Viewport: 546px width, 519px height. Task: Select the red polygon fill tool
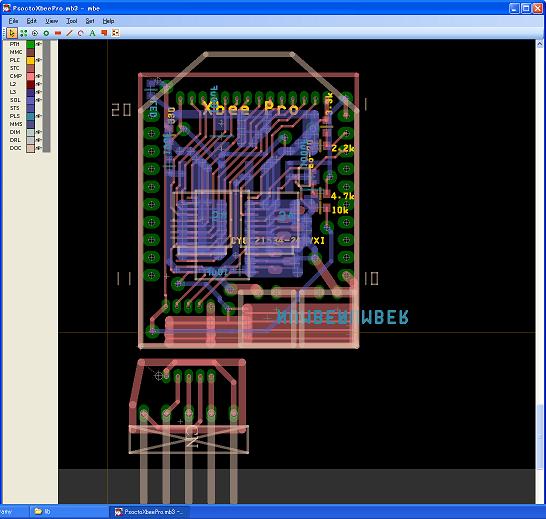(x=104, y=33)
